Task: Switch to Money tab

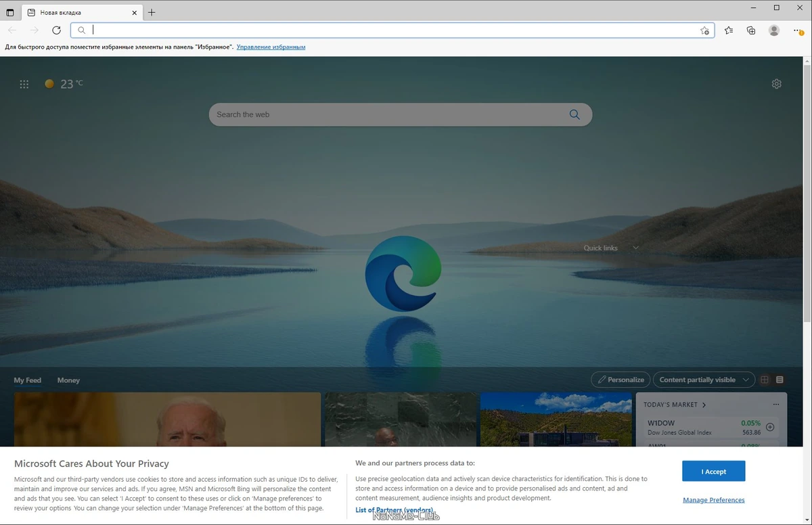Action: pyautogui.click(x=68, y=380)
